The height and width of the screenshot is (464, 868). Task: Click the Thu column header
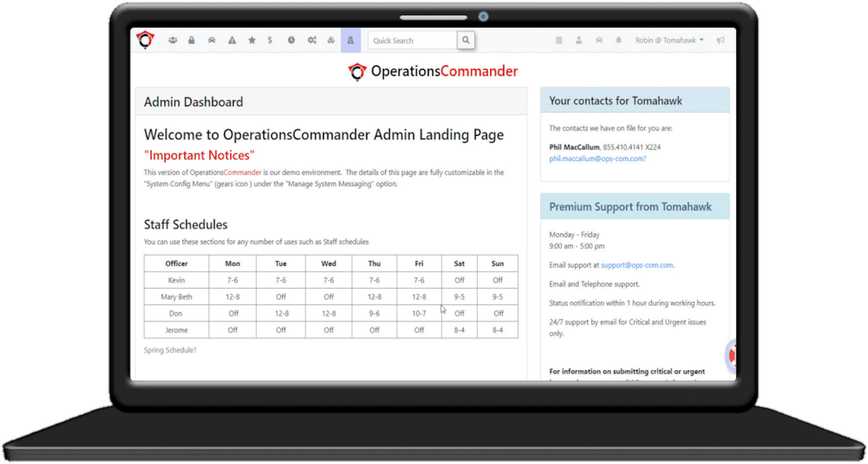click(374, 263)
